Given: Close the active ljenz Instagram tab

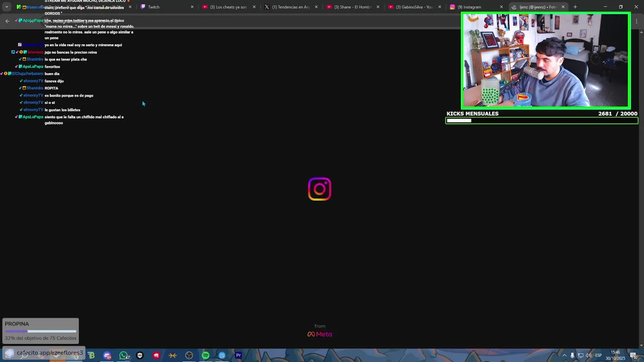Looking at the screenshot, I should [x=563, y=7].
